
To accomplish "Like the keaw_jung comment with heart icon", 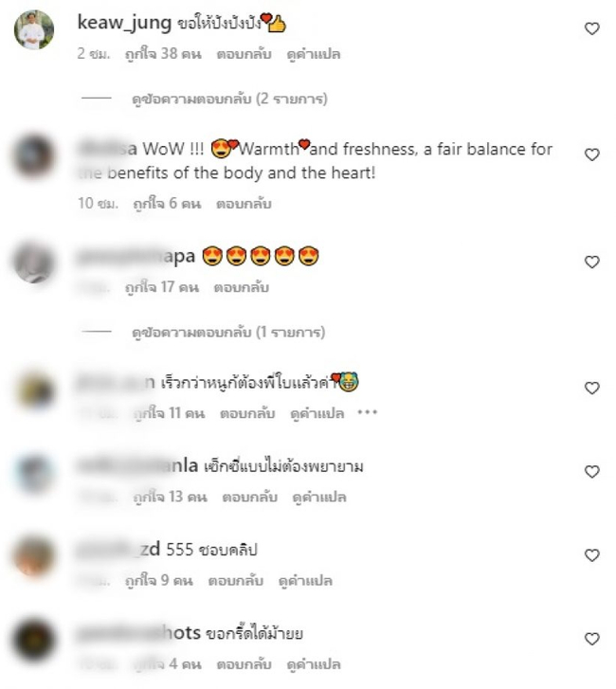I will click(x=592, y=28).
